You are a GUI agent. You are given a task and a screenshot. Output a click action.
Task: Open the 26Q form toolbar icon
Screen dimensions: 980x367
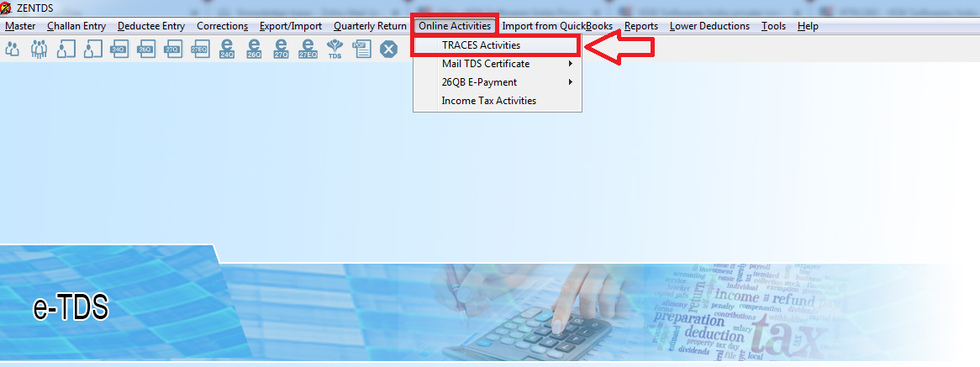coord(145,49)
